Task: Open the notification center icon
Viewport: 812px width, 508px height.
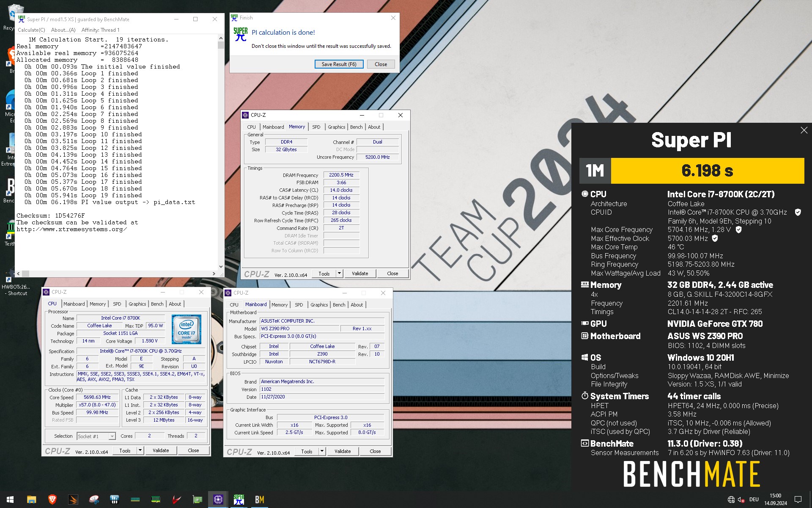Action: click(x=798, y=500)
